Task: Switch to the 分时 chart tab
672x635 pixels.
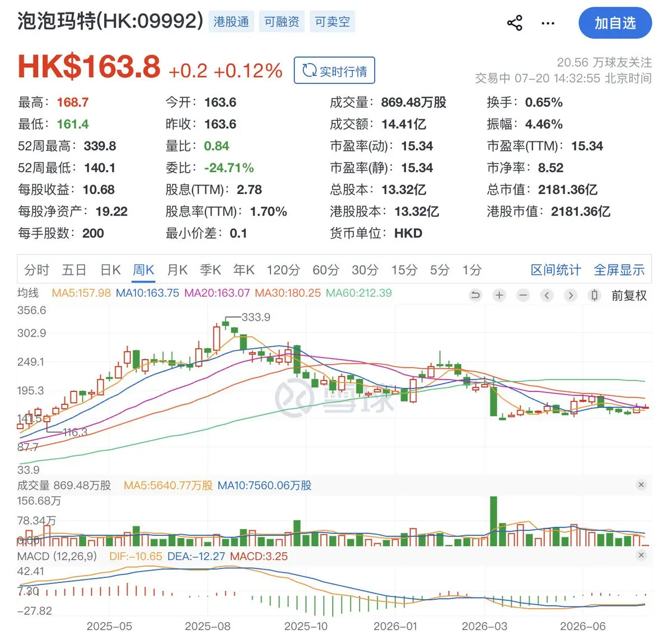Action: [37, 270]
